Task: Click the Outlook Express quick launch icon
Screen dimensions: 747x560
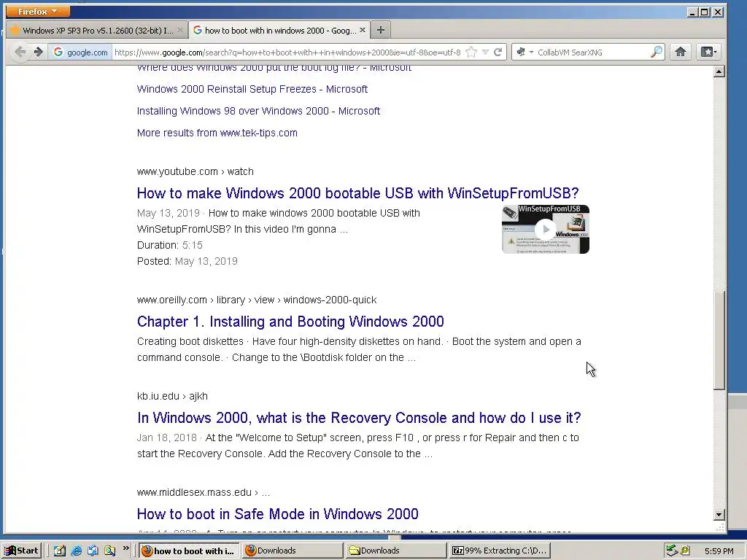Action: [93, 551]
